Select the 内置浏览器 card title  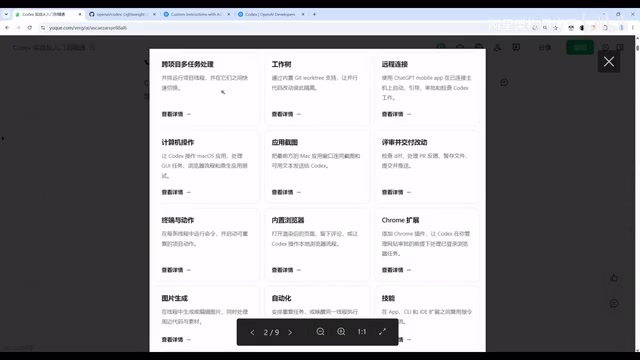coord(288,220)
